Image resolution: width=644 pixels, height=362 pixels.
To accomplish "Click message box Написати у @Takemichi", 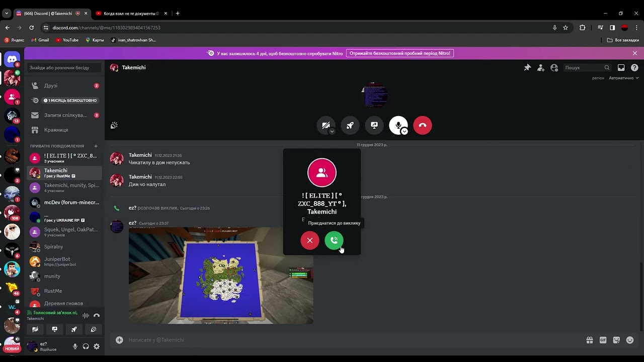I will coord(352,340).
